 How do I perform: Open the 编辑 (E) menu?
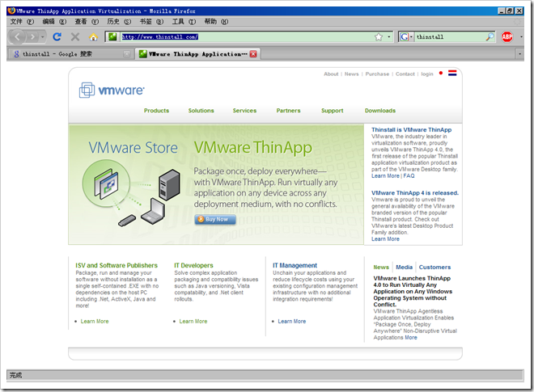click(54, 22)
